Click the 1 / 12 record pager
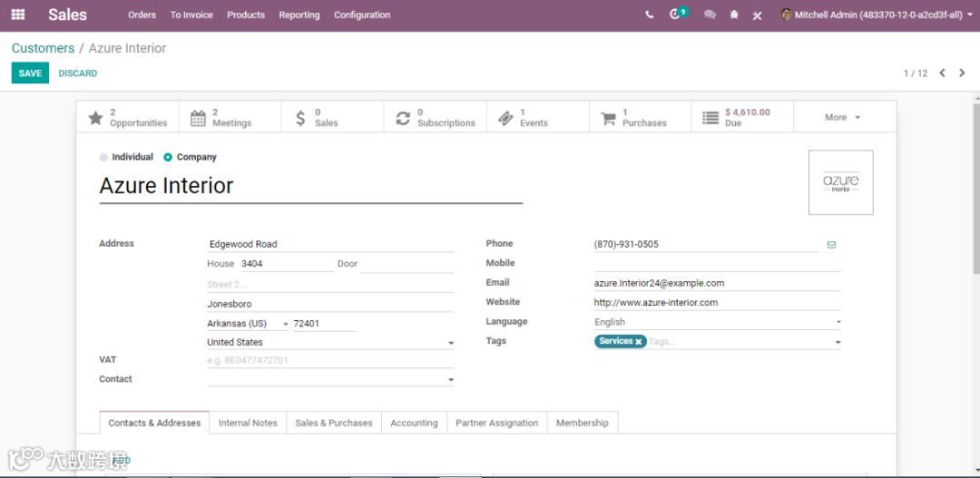 pos(916,73)
